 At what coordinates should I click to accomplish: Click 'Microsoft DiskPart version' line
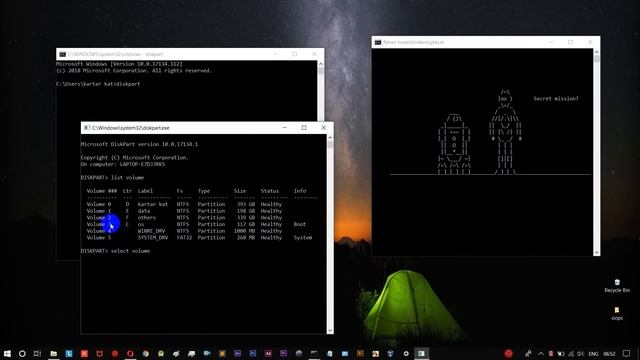[139, 144]
